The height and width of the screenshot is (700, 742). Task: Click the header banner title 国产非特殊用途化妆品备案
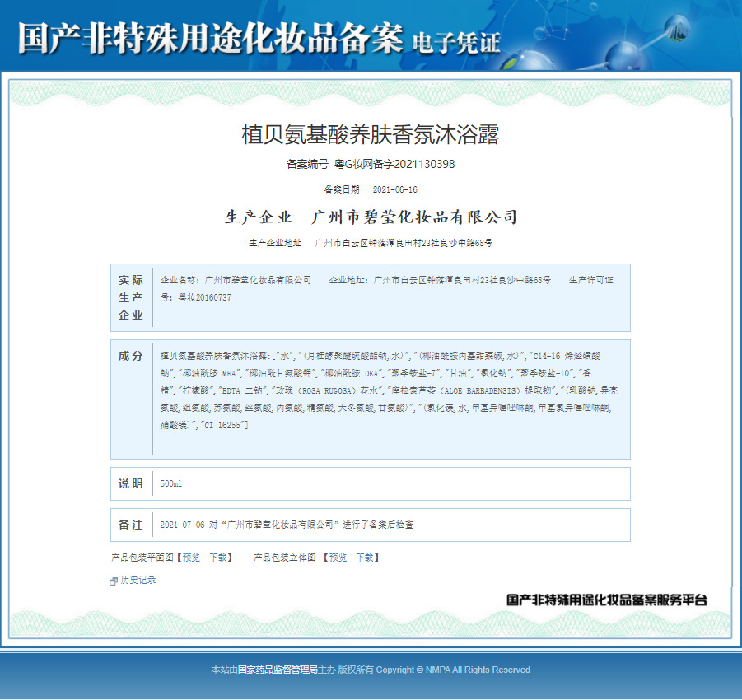pyautogui.click(x=211, y=37)
